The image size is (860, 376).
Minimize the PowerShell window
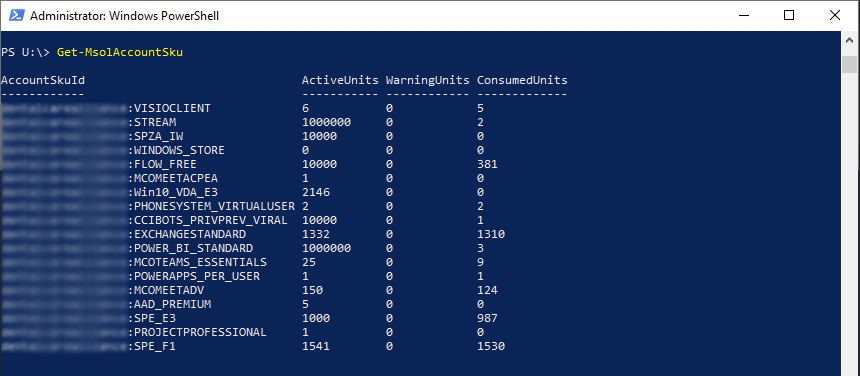(x=743, y=15)
